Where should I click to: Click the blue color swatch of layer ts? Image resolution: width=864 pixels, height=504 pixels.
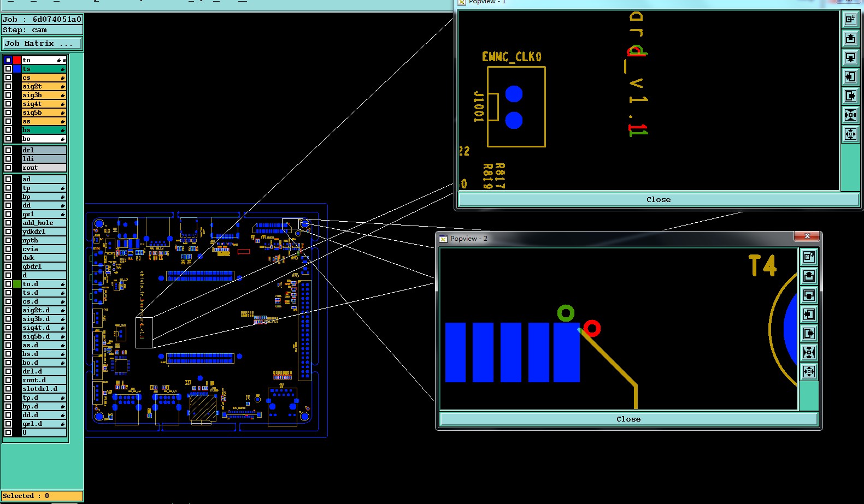tap(17, 69)
